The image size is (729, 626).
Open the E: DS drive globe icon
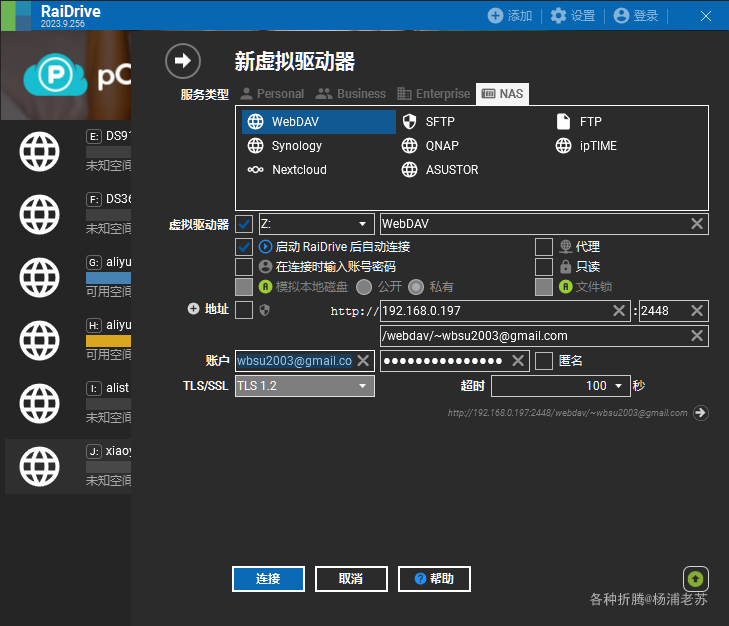40,152
